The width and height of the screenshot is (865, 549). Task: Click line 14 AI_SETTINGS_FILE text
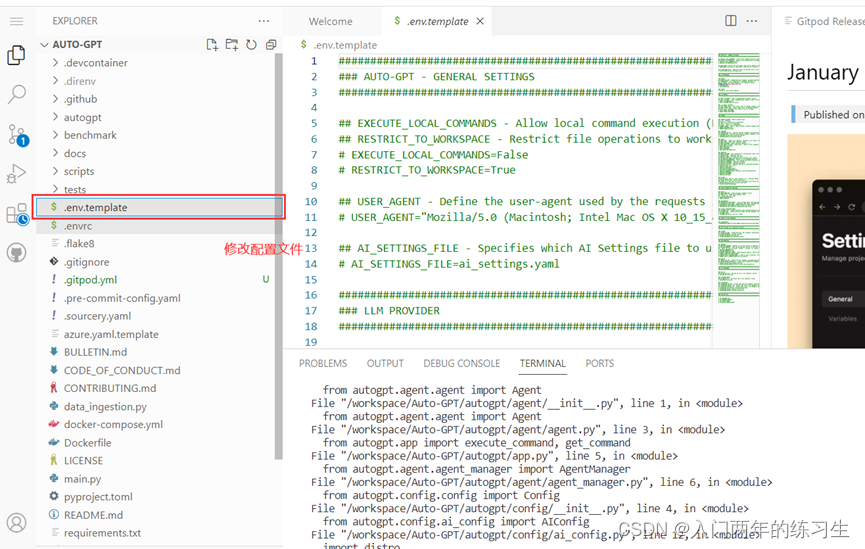coord(449,264)
